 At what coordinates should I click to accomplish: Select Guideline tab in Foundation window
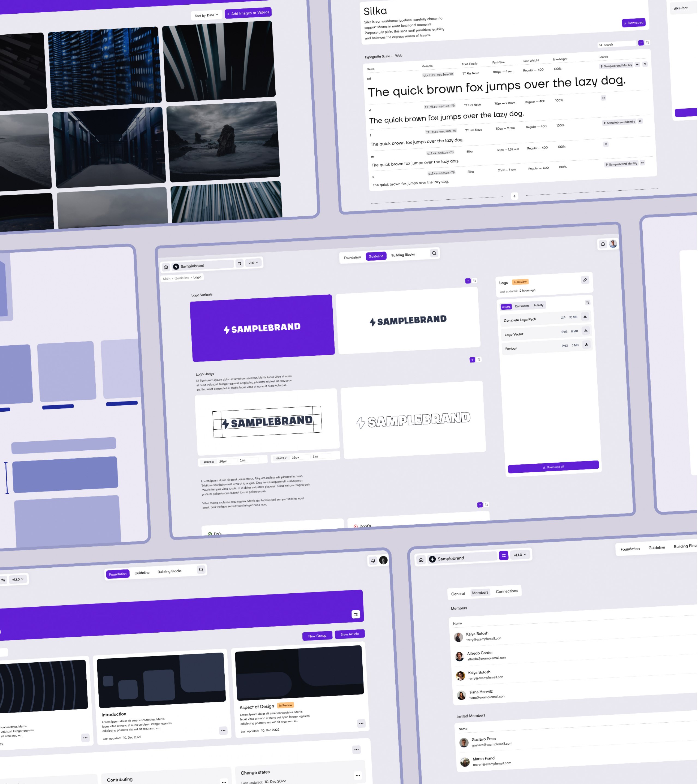[142, 573]
